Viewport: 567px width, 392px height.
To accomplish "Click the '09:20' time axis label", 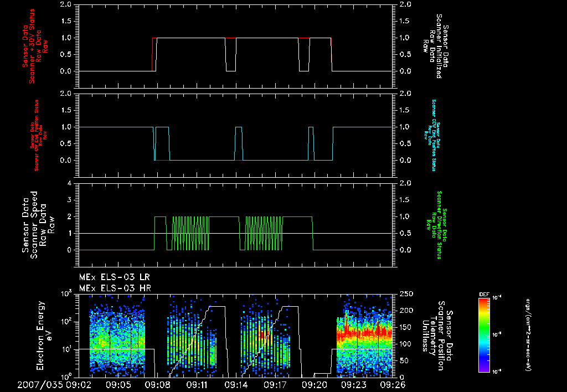I will coord(315,385).
